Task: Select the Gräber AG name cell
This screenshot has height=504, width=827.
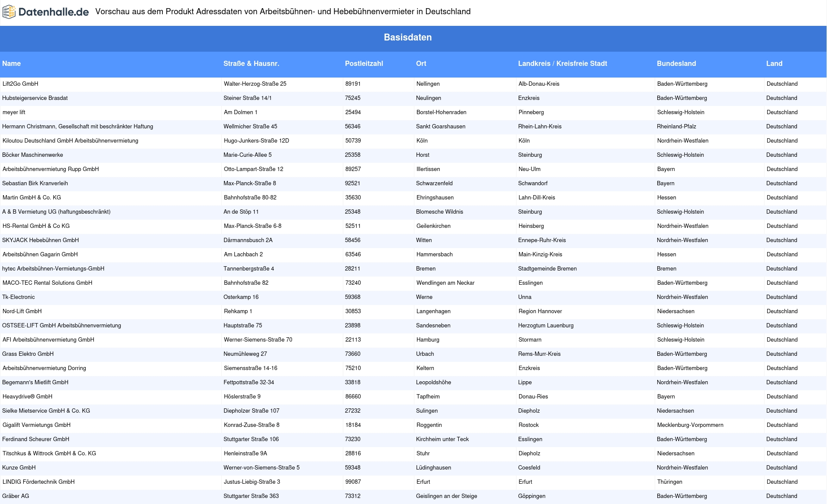Action: (16, 496)
